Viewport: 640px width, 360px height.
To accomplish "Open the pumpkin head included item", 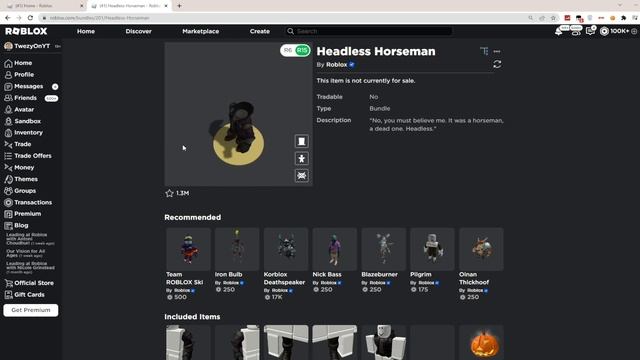I will (481, 343).
